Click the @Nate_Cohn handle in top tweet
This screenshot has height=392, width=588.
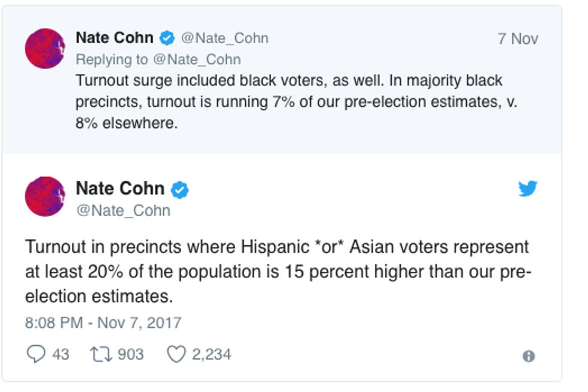pyautogui.click(x=224, y=38)
